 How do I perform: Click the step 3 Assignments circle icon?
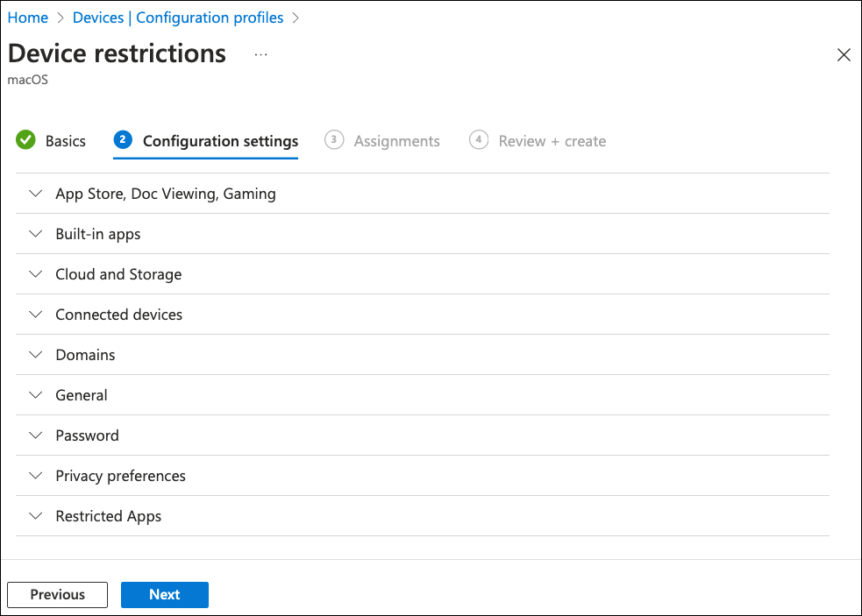click(334, 140)
